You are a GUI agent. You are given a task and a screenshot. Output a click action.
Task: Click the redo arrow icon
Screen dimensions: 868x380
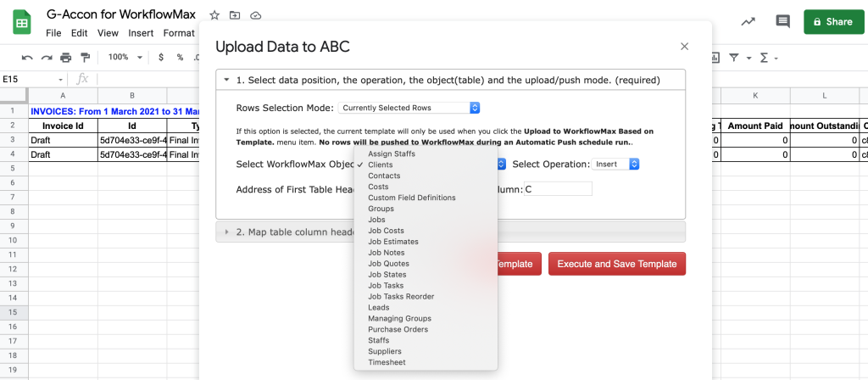47,57
